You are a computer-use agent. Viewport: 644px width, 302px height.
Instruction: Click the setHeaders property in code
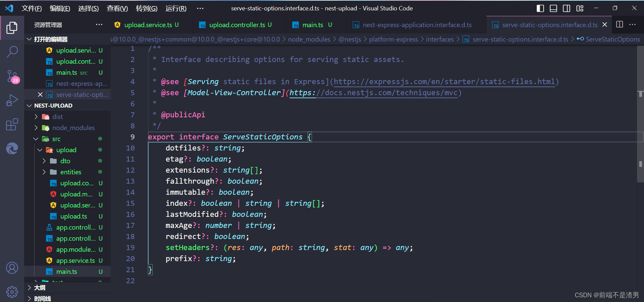(188, 247)
